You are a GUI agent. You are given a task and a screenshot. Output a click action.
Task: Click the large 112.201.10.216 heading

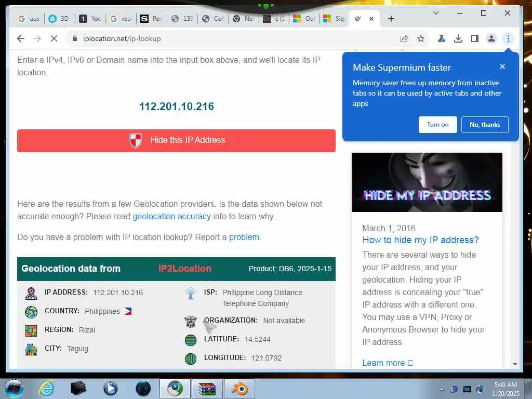177,107
